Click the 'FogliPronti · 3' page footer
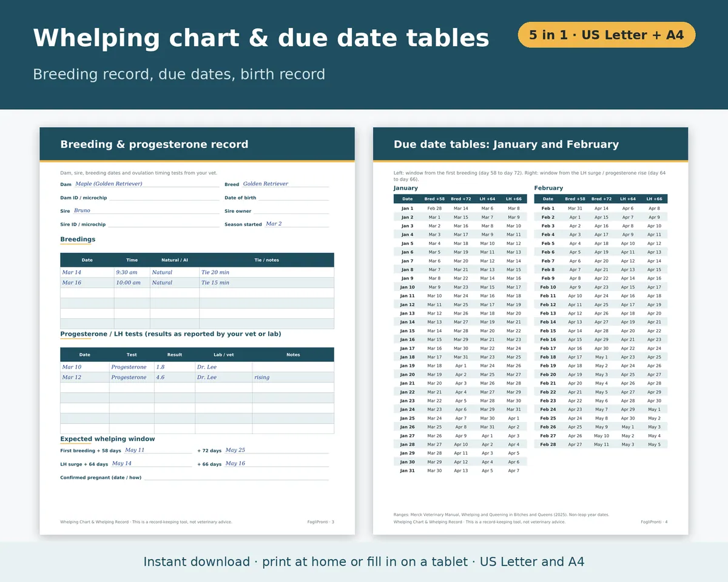The width and height of the screenshot is (728, 582). [x=321, y=522]
